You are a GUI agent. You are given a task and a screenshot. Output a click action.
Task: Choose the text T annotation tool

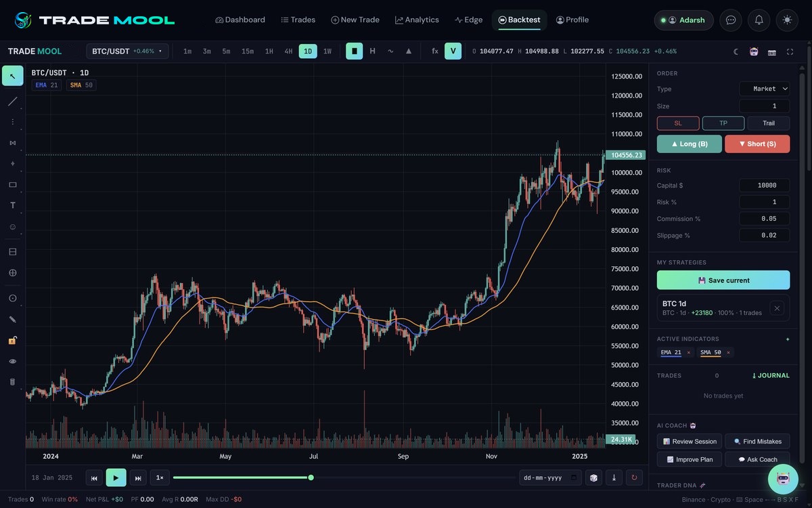12,205
